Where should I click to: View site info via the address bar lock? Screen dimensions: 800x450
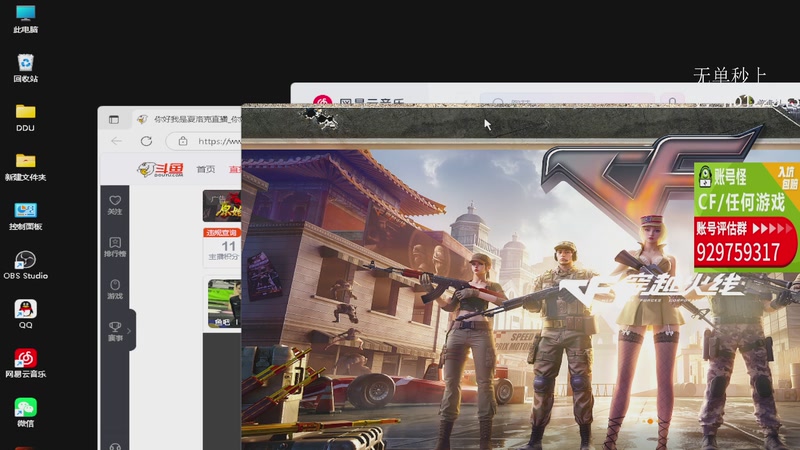[183, 141]
